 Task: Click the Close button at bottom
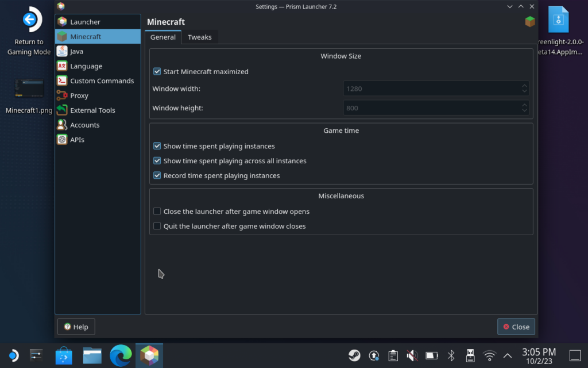[516, 327]
